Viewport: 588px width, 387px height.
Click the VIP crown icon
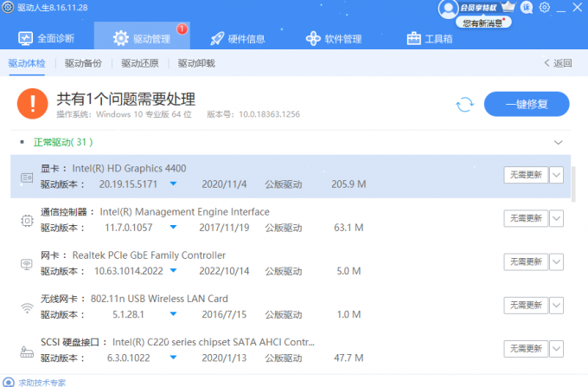pos(508,8)
